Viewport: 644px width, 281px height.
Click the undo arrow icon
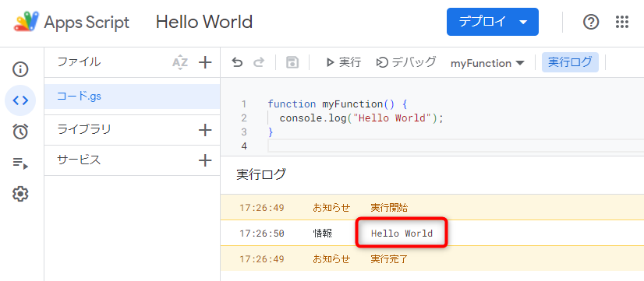[x=237, y=63]
